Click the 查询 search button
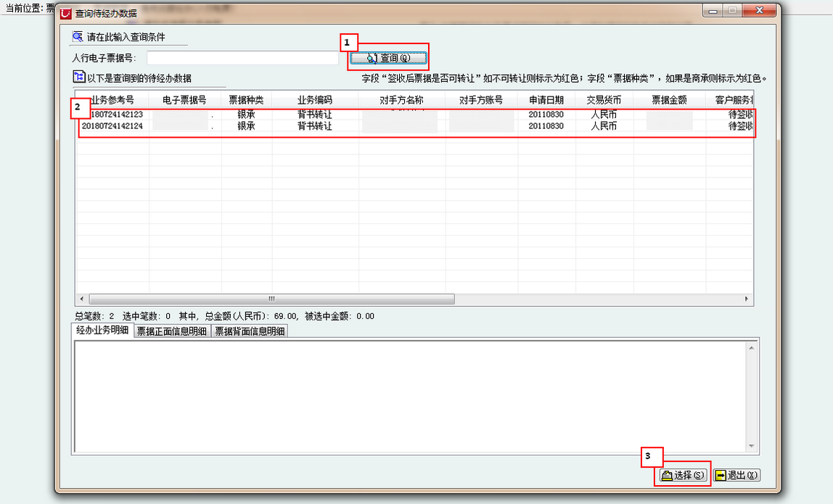Screen dimensions: 833x504 click(388, 58)
